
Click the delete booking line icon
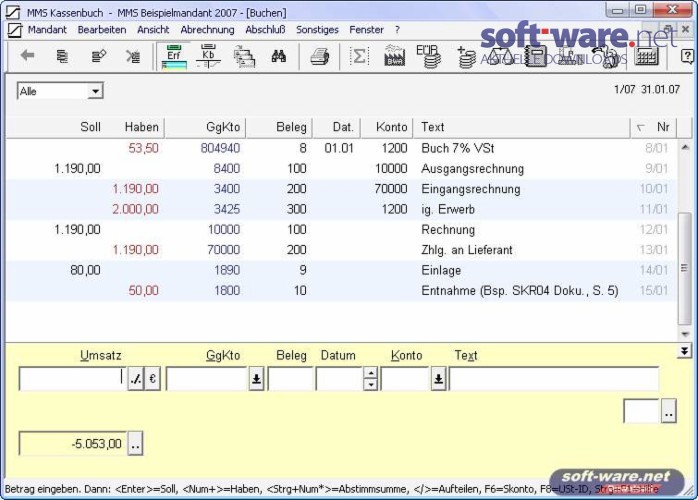click(x=133, y=56)
